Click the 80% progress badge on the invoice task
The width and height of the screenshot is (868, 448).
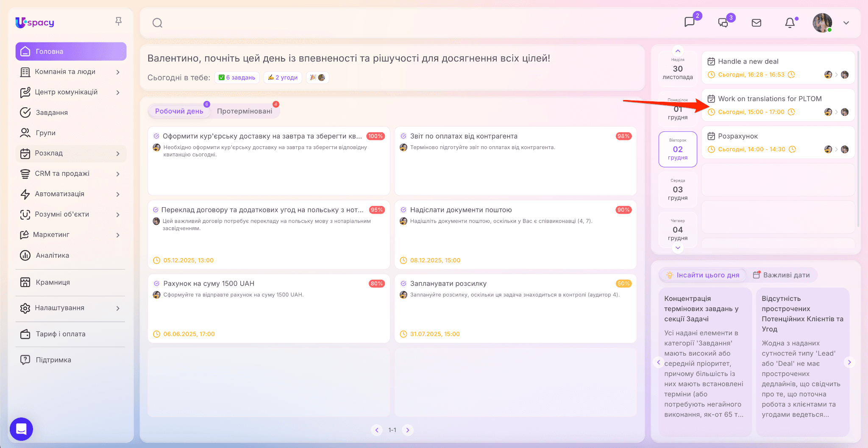[376, 284]
